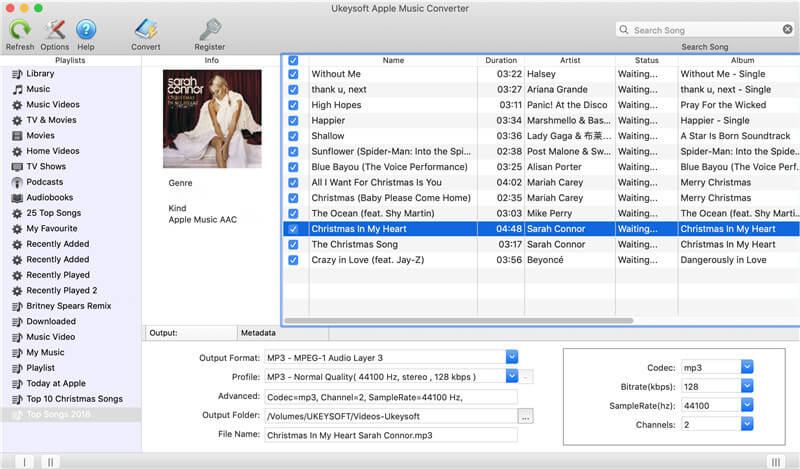Image resolution: width=800 pixels, height=469 pixels.
Task: Select the Downloaded playlist icon
Action: pos(17,322)
